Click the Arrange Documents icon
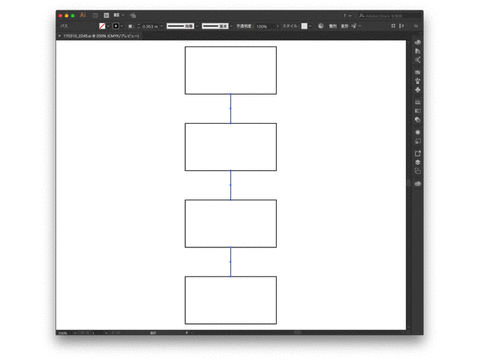The height and width of the screenshot is (360, 480). 116,15
